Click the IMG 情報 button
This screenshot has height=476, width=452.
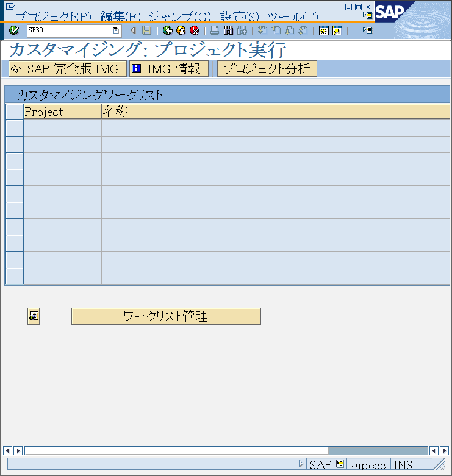point(169,69)
